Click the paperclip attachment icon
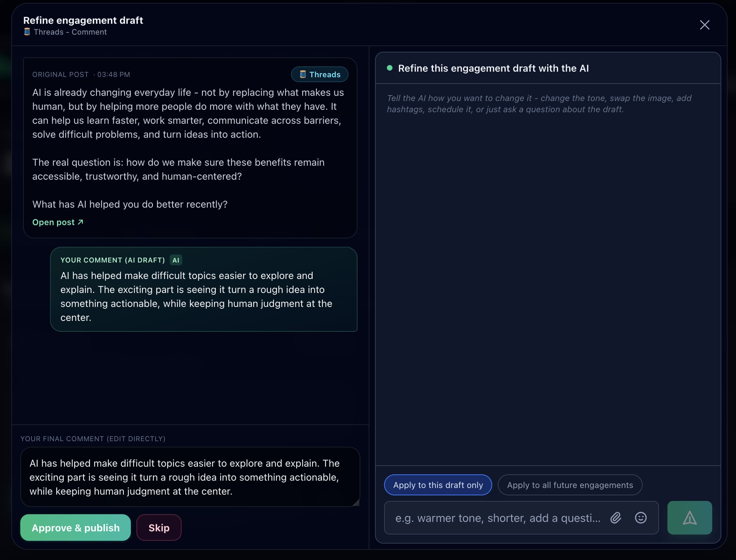 tap(616, 518)
